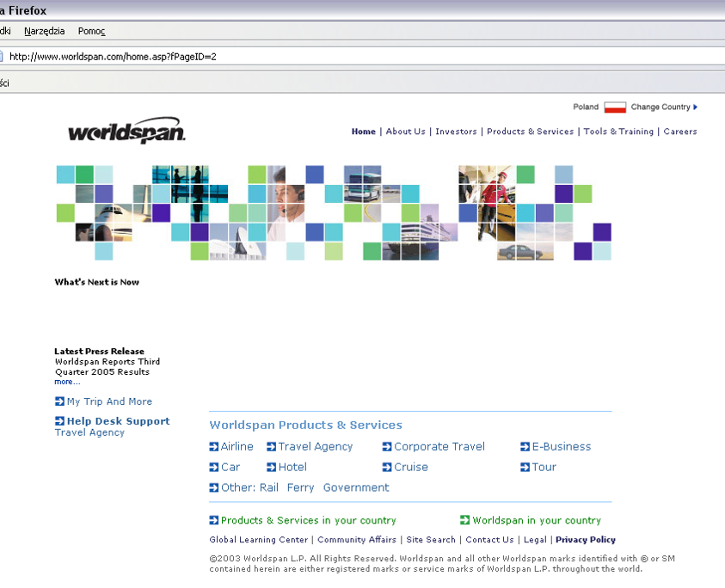This screenshot has width=725, height=588.
Task: Click the Change Country link
Action: (660, 107)
